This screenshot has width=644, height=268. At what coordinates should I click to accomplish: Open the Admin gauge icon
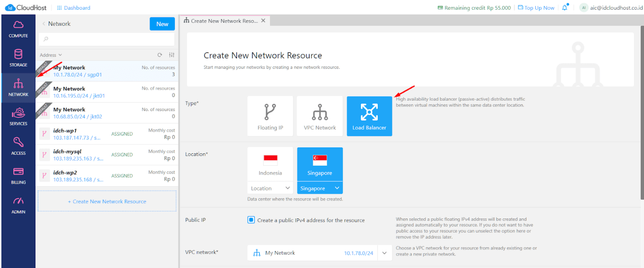pyautogui.click(x=18, y=201)
